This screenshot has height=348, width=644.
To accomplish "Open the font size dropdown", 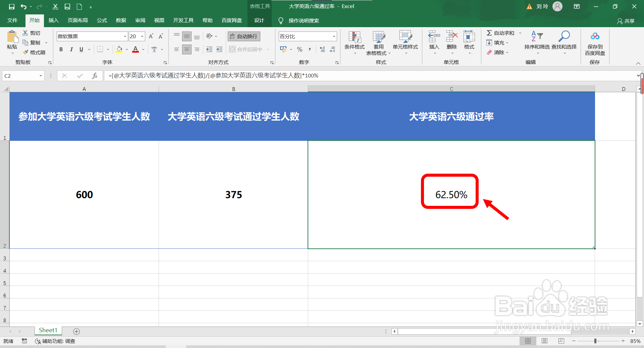I will click(x=143, y=36).
